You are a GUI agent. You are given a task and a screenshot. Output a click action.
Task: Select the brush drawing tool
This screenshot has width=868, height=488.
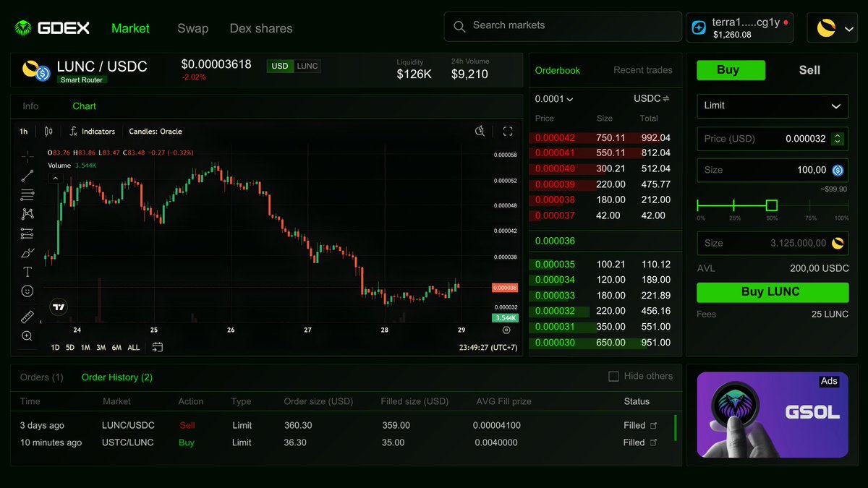point(27,252)
